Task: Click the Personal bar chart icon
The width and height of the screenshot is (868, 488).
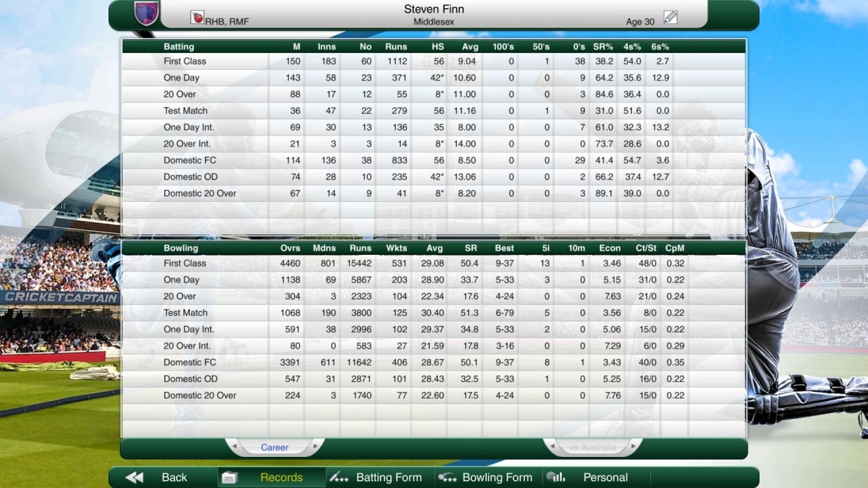Action: point(556,477)
